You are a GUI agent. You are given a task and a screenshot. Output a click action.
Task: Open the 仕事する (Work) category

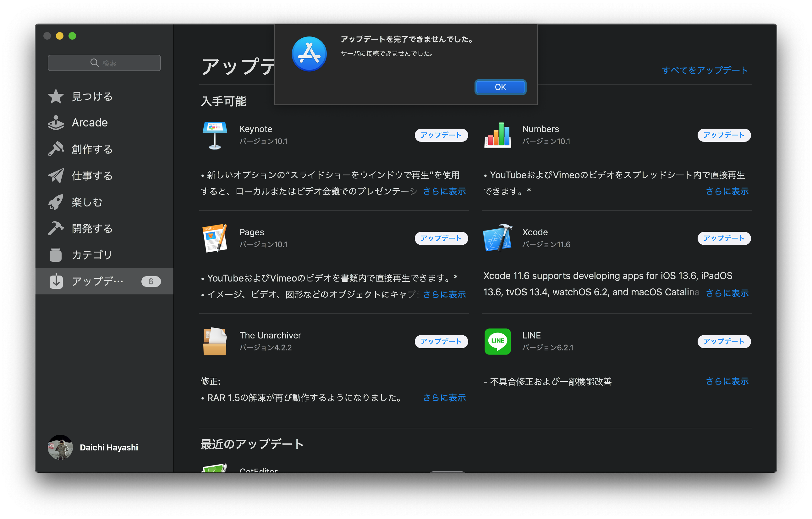point(92,175)
